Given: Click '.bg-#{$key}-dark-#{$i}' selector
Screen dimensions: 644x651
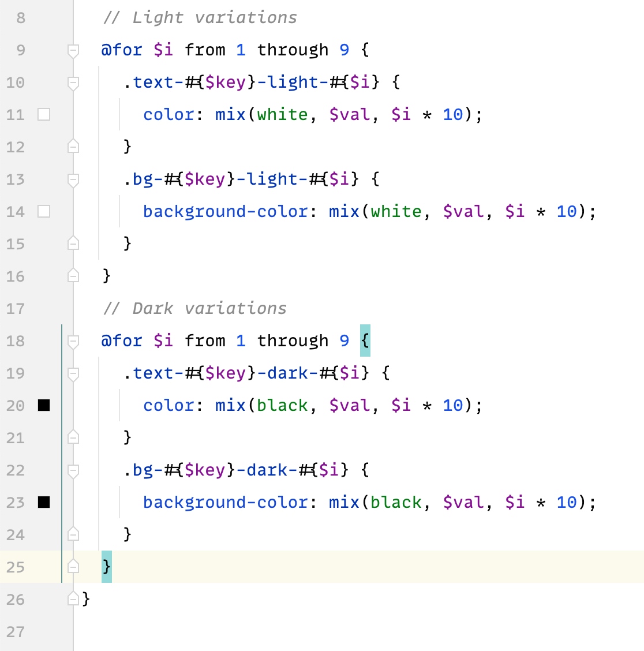Looking at the screenshot, I should [x=236, y=470].
